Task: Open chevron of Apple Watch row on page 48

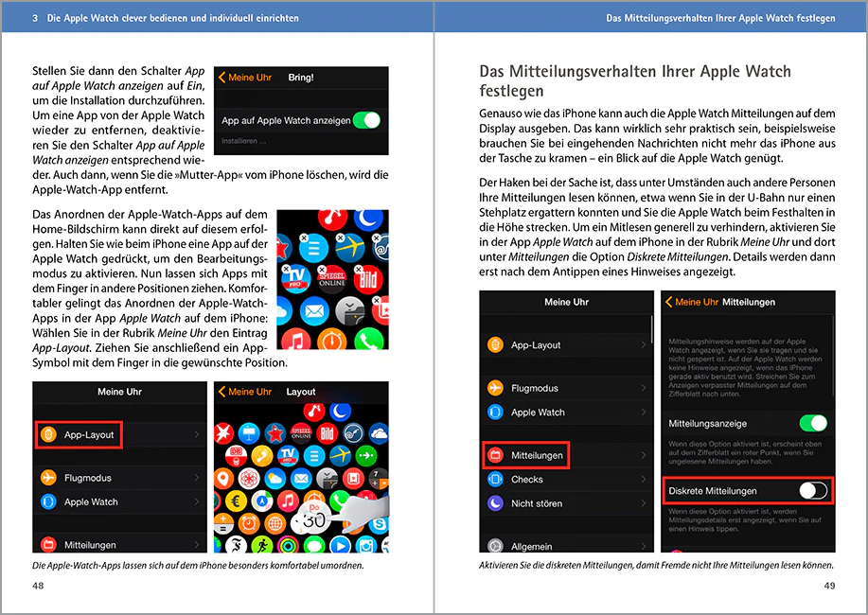Action: pyautogui.click(x=197, y=501)
